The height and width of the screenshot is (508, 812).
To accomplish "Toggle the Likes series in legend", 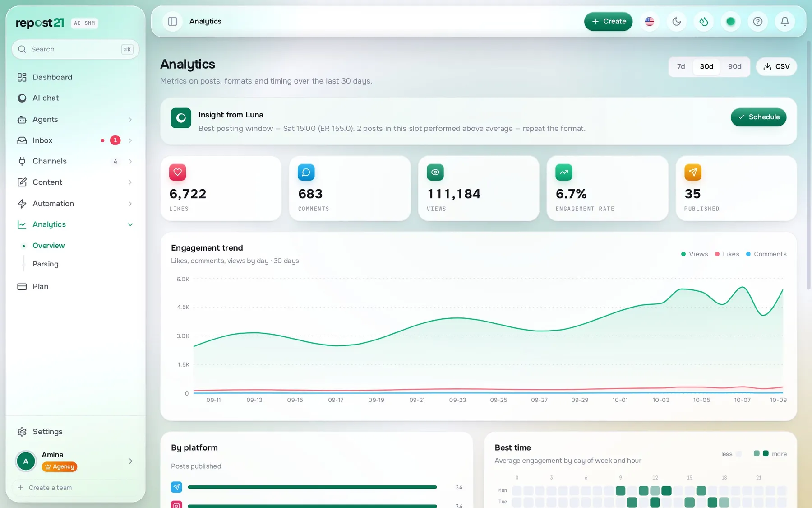I will pyautogui.click(x=727, y=254).
